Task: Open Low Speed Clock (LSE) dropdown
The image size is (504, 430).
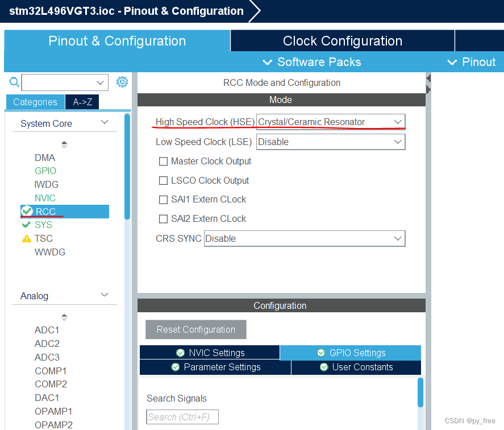Action: 331,142
